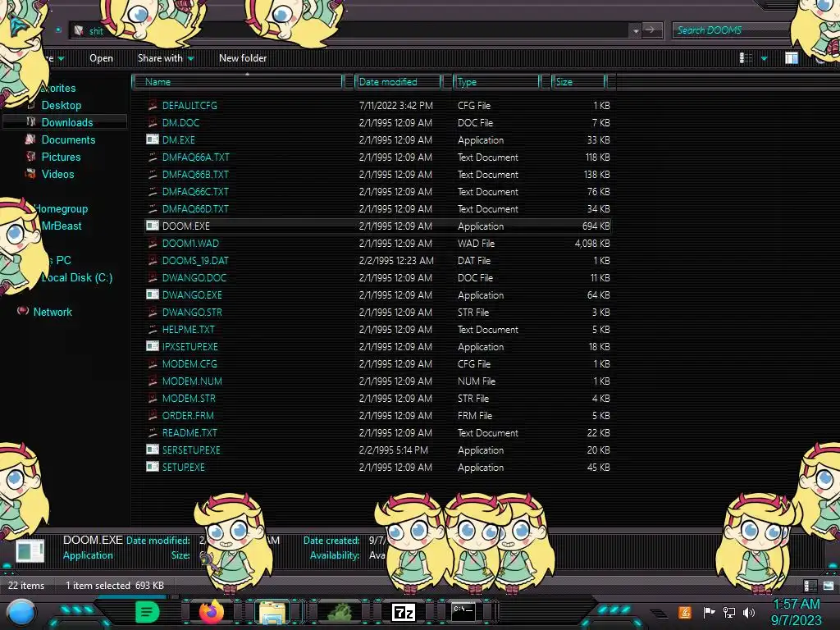Select the IPXSETUP.EXE application icon
This screenshot has width=840, height=630.
coord(153,347)
